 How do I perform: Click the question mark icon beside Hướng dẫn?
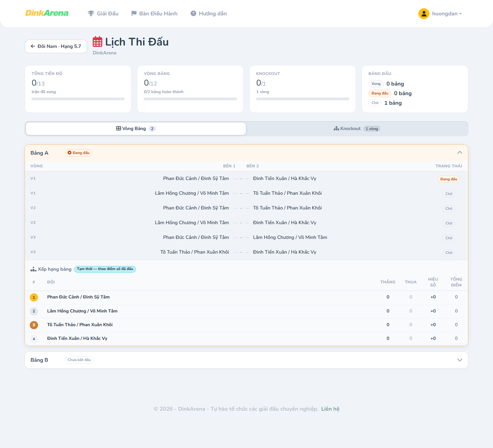pyautogui.click(x=193, y=13)
